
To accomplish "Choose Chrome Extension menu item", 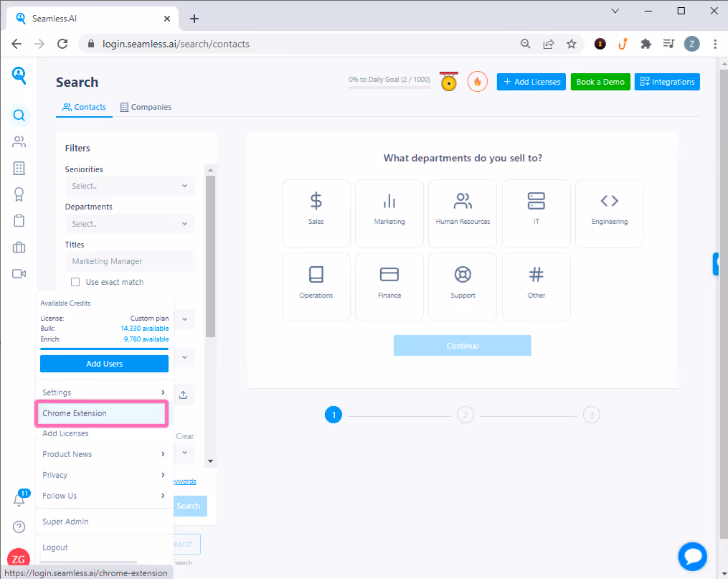I will click(101, 413).
